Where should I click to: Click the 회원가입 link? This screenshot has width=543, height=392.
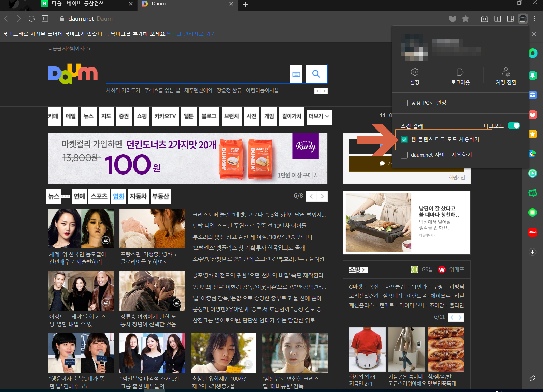pos(457,178)
